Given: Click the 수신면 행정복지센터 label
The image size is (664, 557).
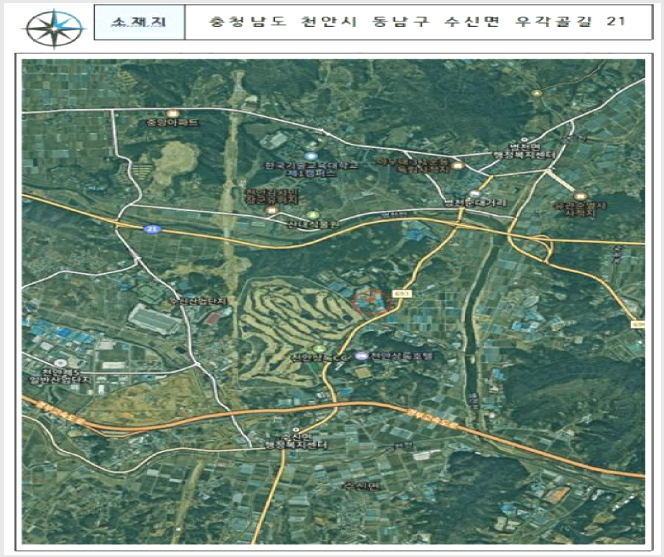Looking at the screenshot, I should (x=296, y=441).
